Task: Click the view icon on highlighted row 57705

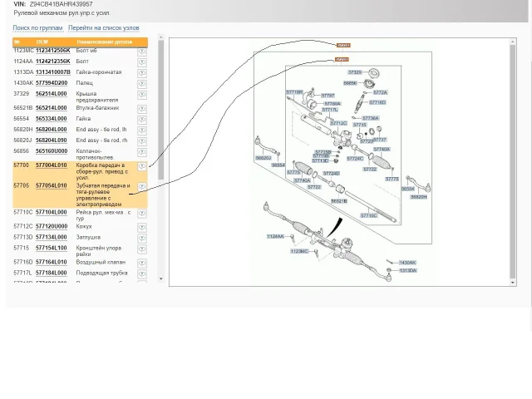Action: (141, 187)
